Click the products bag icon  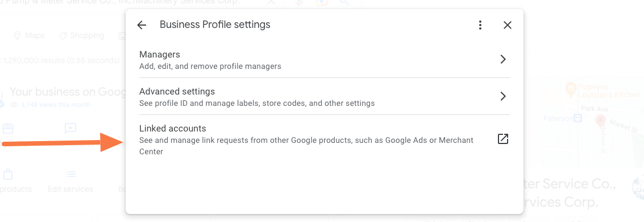tap(7, 174)
